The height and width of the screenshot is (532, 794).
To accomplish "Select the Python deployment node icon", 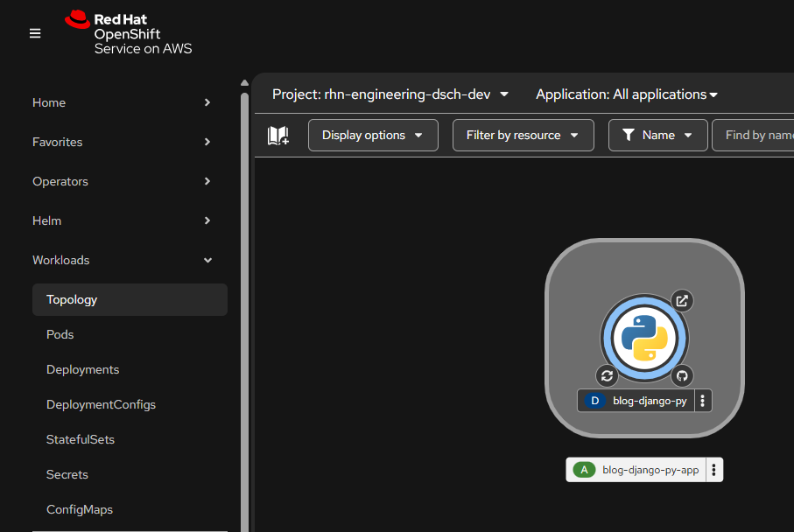I will 644,338.
